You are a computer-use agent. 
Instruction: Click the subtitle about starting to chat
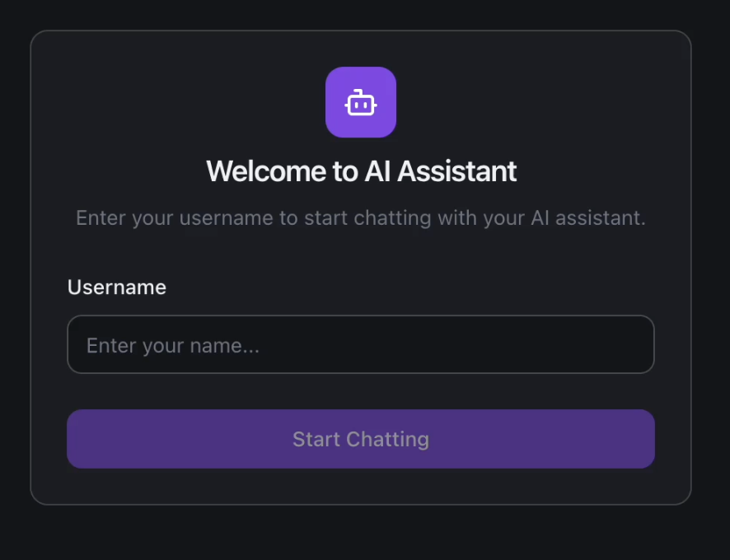(x=361, y=217)
